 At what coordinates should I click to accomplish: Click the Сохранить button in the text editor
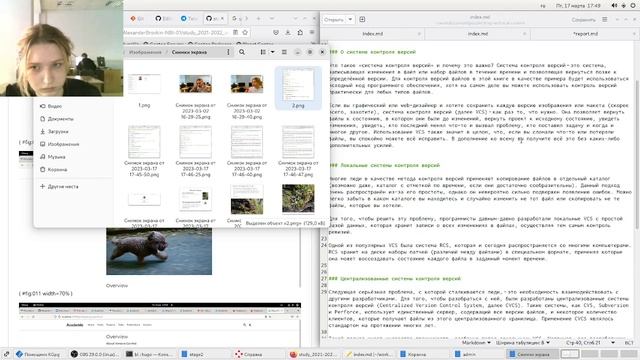point(583,19)
